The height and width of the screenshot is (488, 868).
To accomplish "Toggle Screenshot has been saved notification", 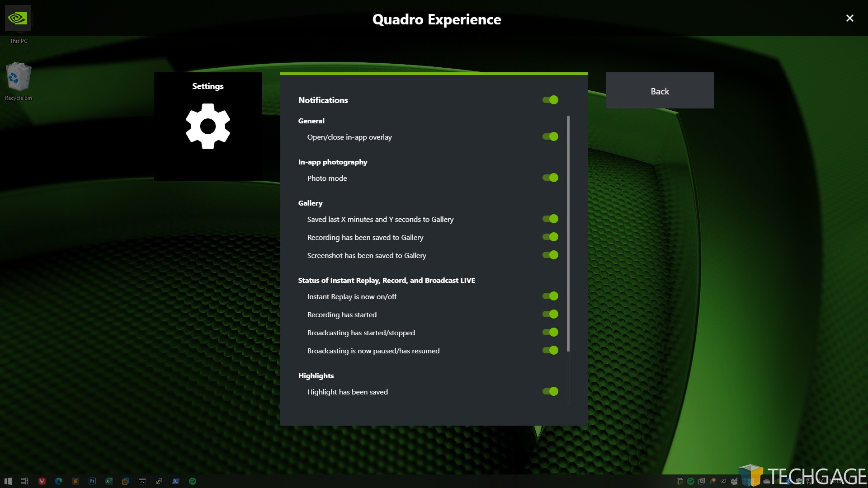I will tap(550, 255).
